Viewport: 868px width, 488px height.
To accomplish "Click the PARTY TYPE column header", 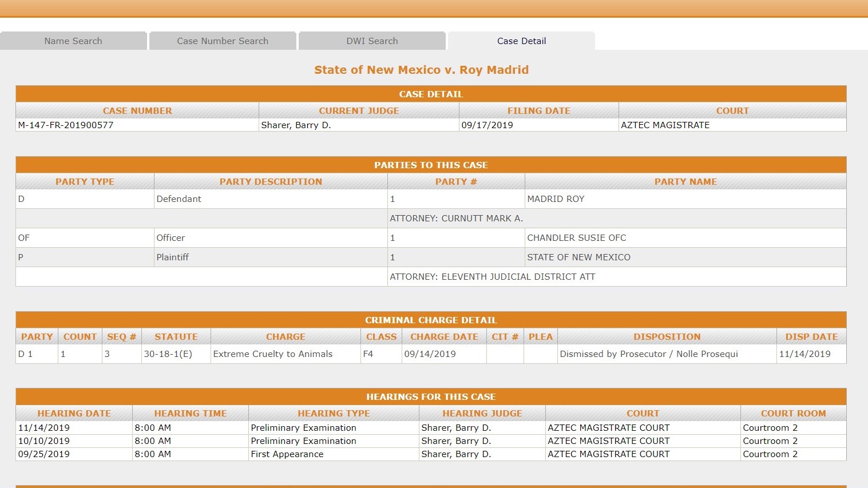I will [x=85, y=182].
